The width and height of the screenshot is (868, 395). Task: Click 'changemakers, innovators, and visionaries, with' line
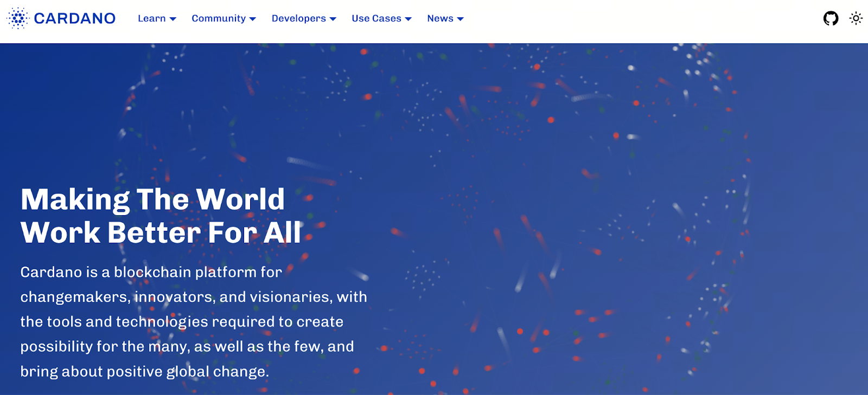tap(194, 297)
